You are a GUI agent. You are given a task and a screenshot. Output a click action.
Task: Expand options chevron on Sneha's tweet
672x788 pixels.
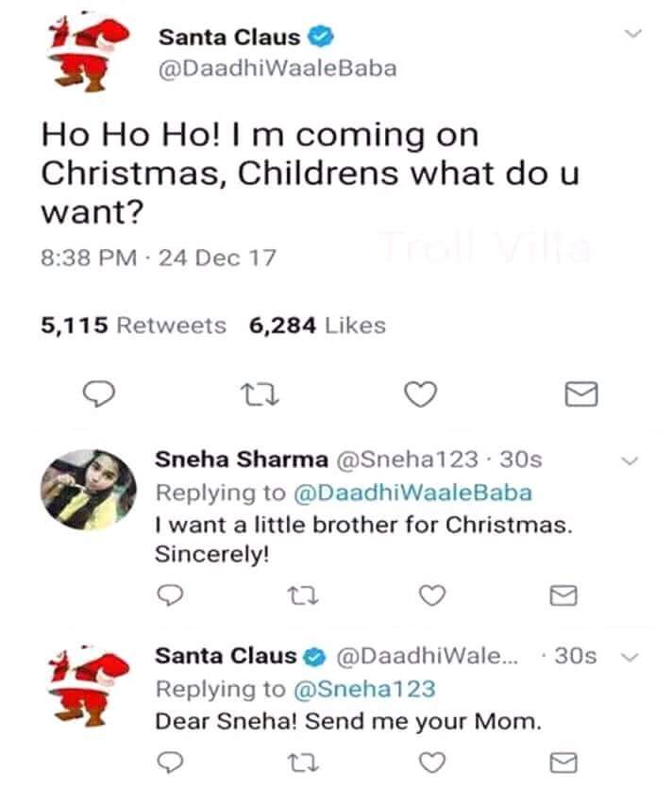click(631, 461)
